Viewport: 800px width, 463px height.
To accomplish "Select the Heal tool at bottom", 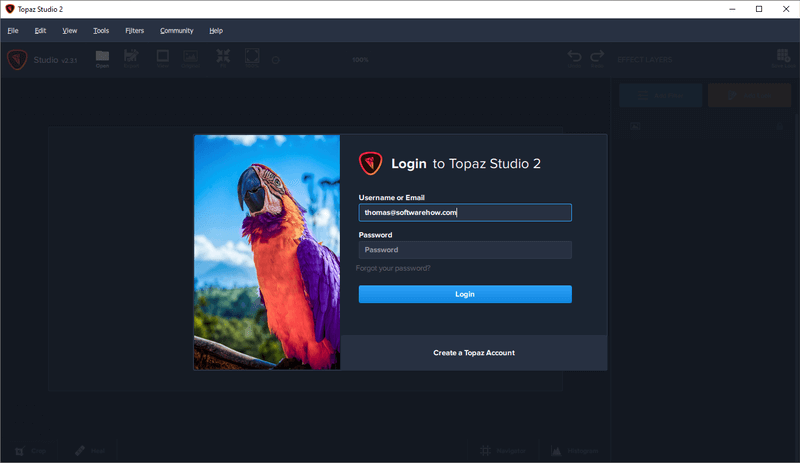I will (90, 451).
